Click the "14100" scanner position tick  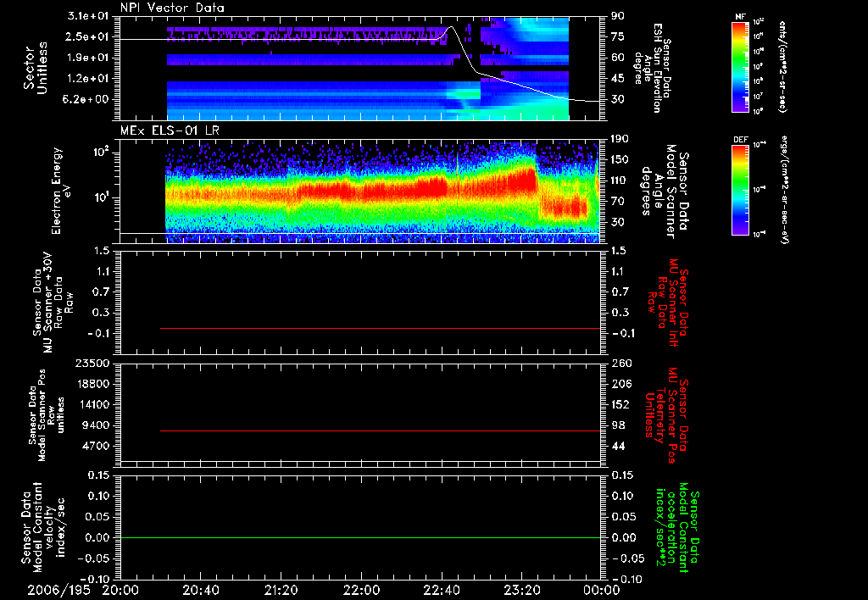[x=93, y=404]
